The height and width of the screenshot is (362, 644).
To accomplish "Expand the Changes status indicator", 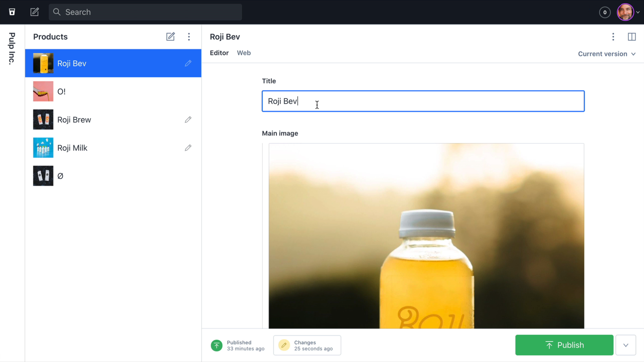I will 307,345.
